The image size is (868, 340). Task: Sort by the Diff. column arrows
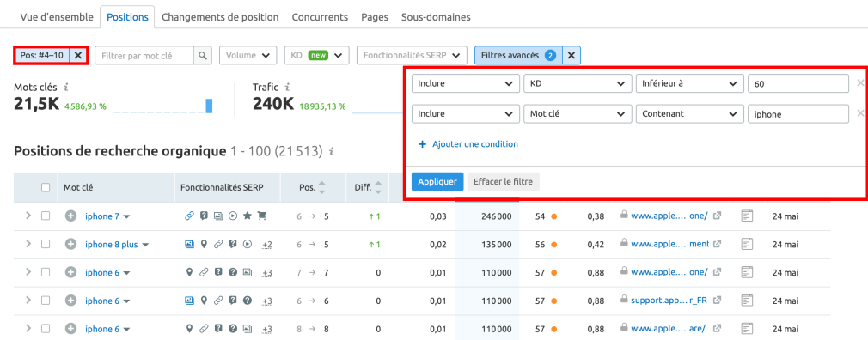point(378,187)
